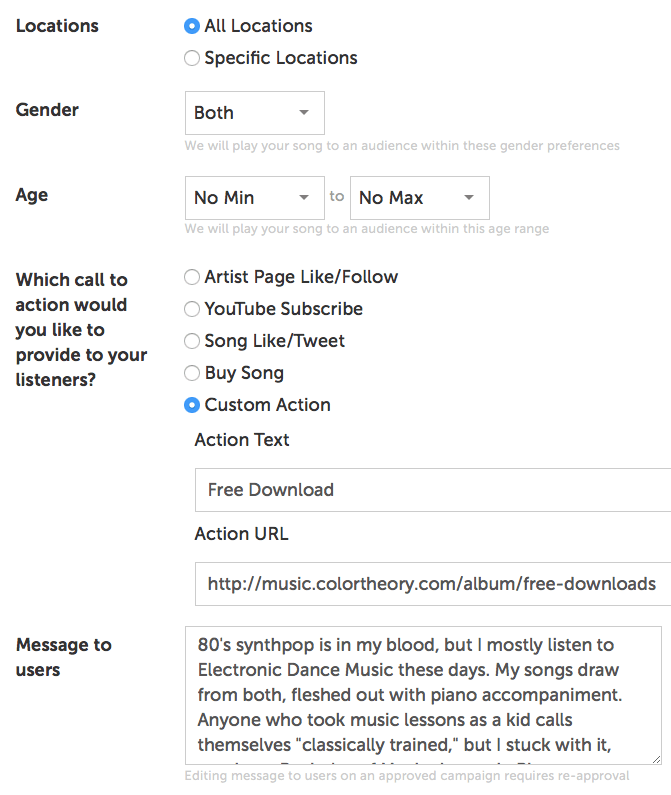The image size is (671, 795).
Task: Select the Custom Action radio button
Action: pyautogui.click(x=192, y=405)
